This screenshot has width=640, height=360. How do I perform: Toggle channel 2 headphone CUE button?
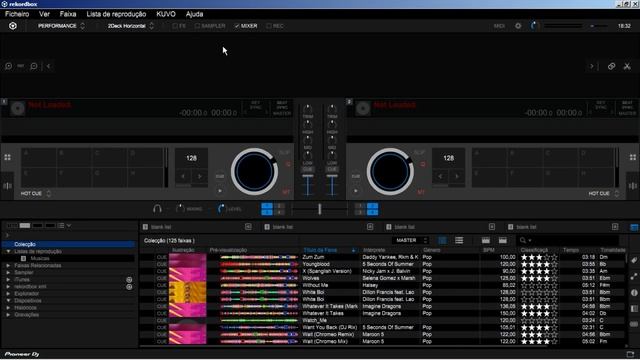pos(332,169)
